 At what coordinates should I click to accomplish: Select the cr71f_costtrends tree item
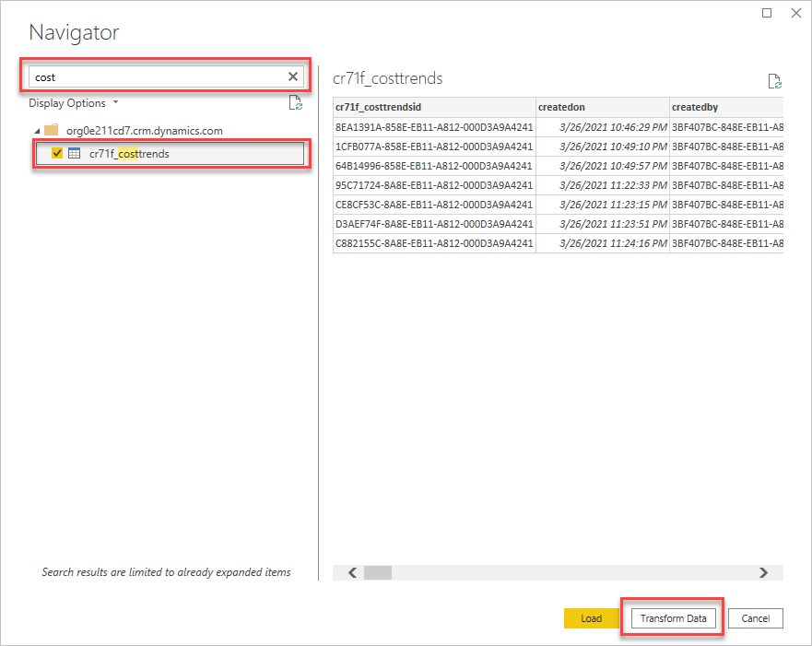click(x=170, y=154)
